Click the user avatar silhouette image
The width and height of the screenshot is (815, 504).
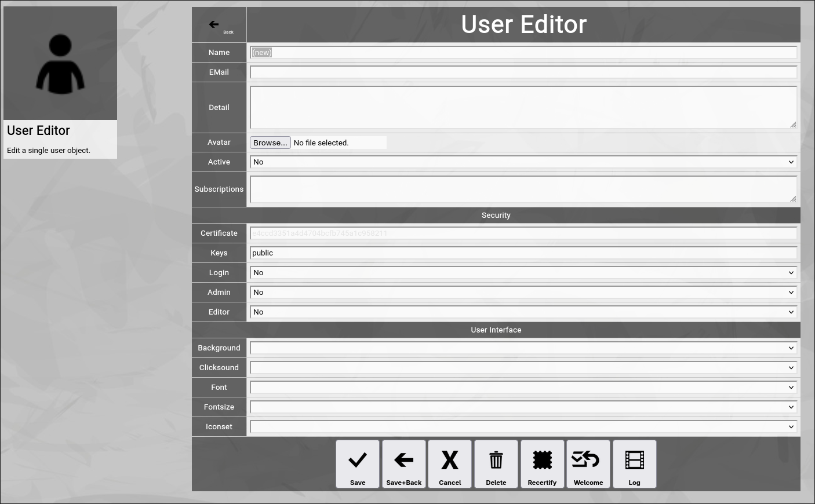[60, 64]
